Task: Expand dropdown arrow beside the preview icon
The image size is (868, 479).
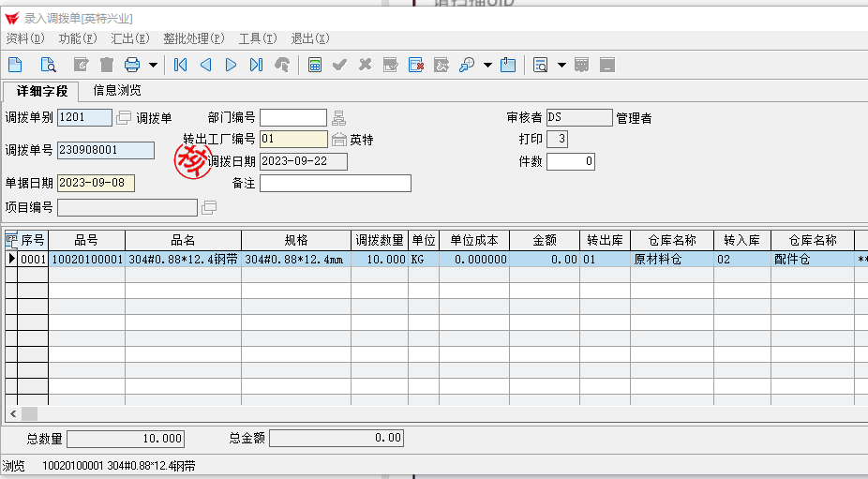Action: click(561, 66)
